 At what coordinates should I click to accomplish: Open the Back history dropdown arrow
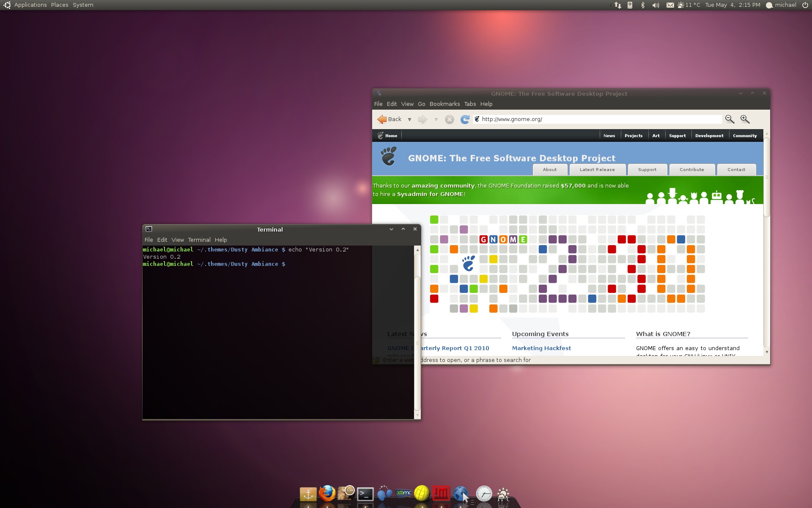click(409, 120)
